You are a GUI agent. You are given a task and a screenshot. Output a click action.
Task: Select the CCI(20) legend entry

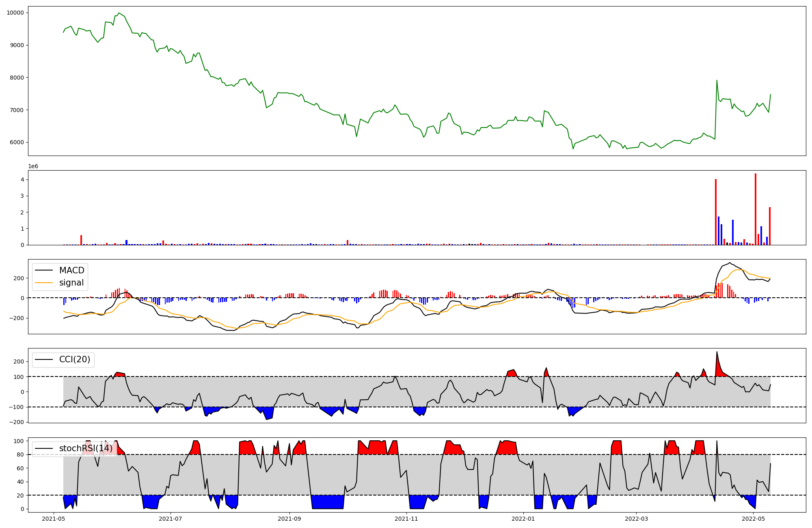[75, 359]
